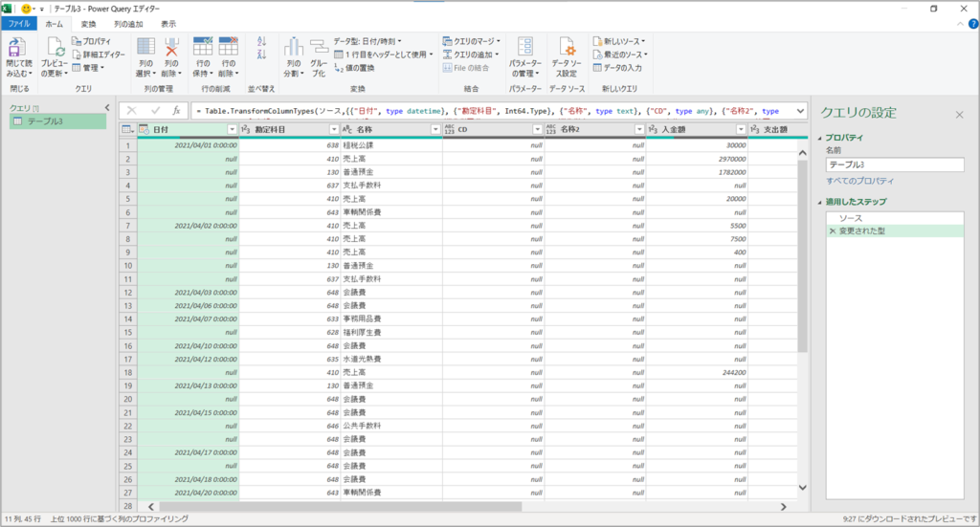This screenshot has width=980, height=527.
Task: Switch to the 変換 tab
Action: click(89, 24)
